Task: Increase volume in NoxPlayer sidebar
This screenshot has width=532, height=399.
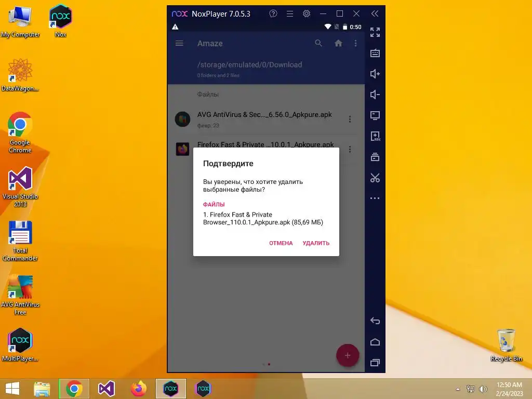Action: tap(375, 74)
